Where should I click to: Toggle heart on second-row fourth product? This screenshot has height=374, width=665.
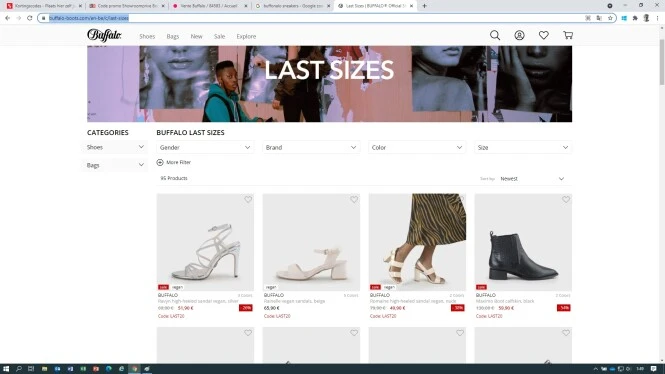[566, 333]
